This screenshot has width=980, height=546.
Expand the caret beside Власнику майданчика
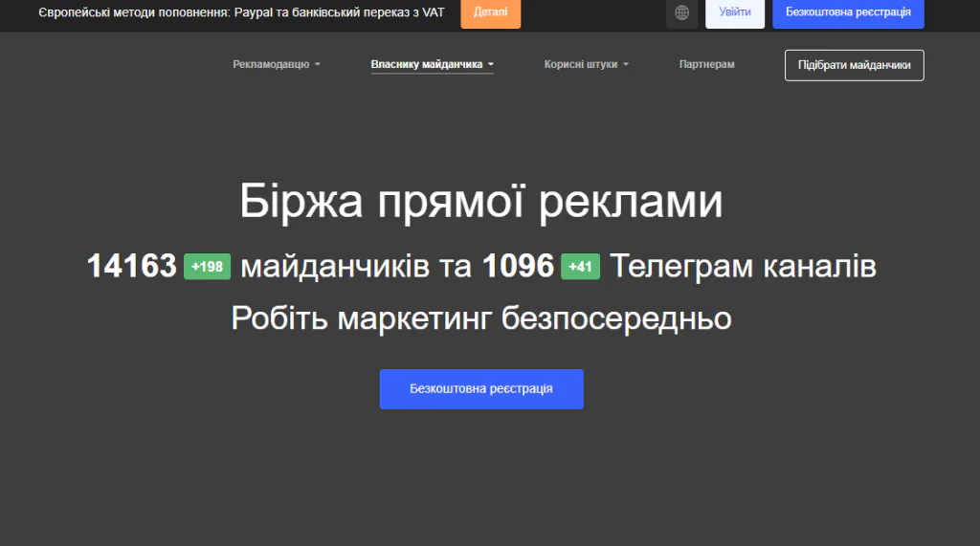pos(491,64)
